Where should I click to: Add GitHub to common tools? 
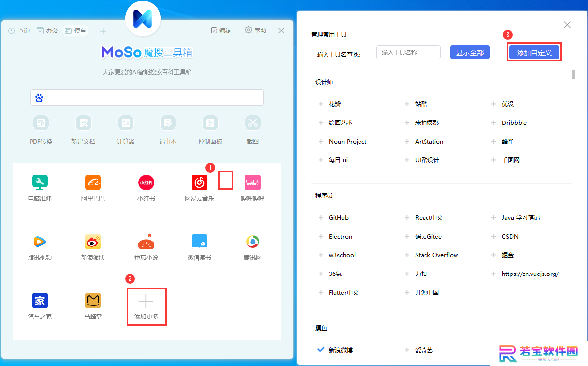pyautogui.click(x=321, y=217)
